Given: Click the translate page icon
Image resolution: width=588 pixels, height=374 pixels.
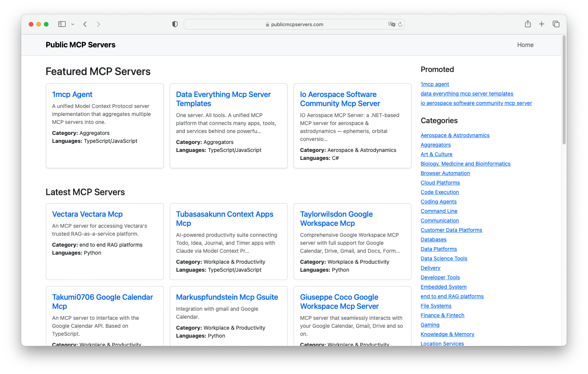Looking at the screenshot, I should tap(391, 24).
